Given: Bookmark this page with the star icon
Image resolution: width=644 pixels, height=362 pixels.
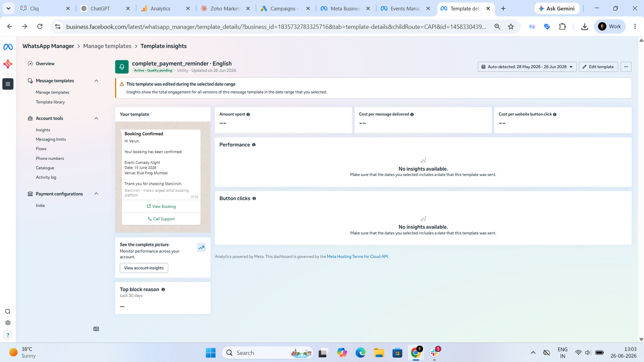Looking at the screenshot, I should [x=511, y=27].
